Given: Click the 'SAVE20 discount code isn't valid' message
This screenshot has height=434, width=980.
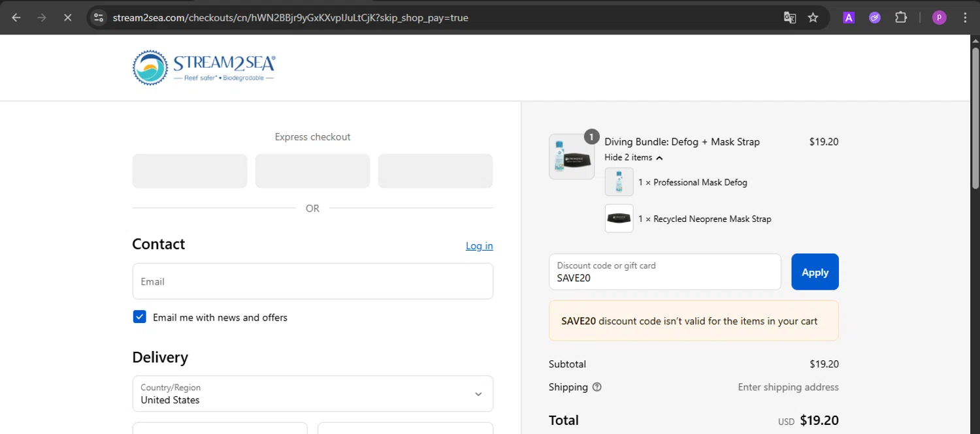Looking at the screenshot, I should point(694,320).
